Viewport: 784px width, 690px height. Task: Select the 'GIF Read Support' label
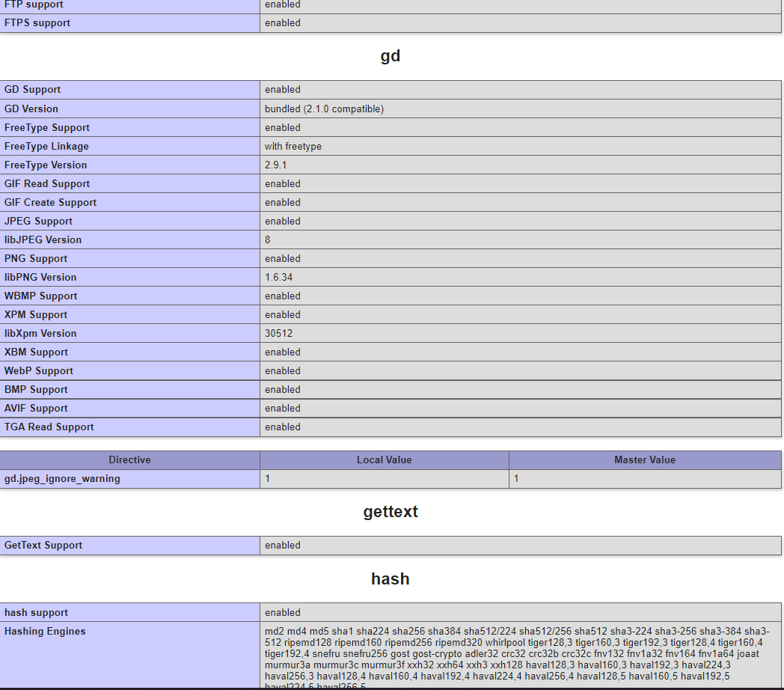pos(47,183)
